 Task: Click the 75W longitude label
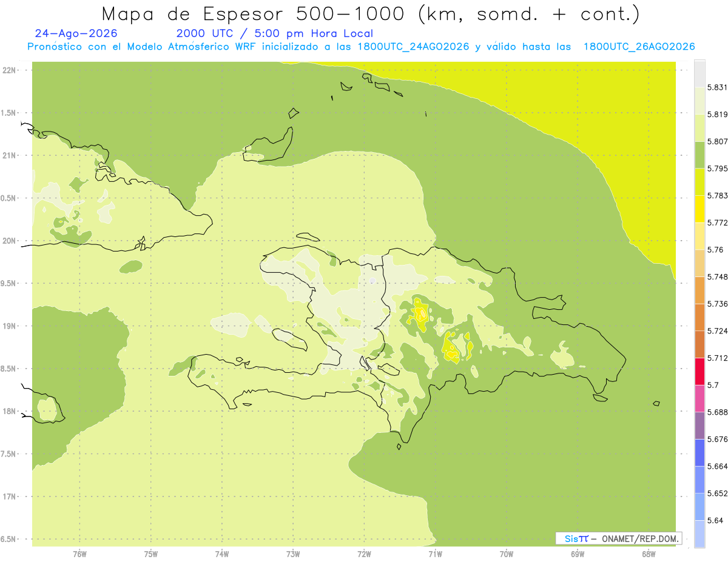pyautogui.click(x=151, y=554)
